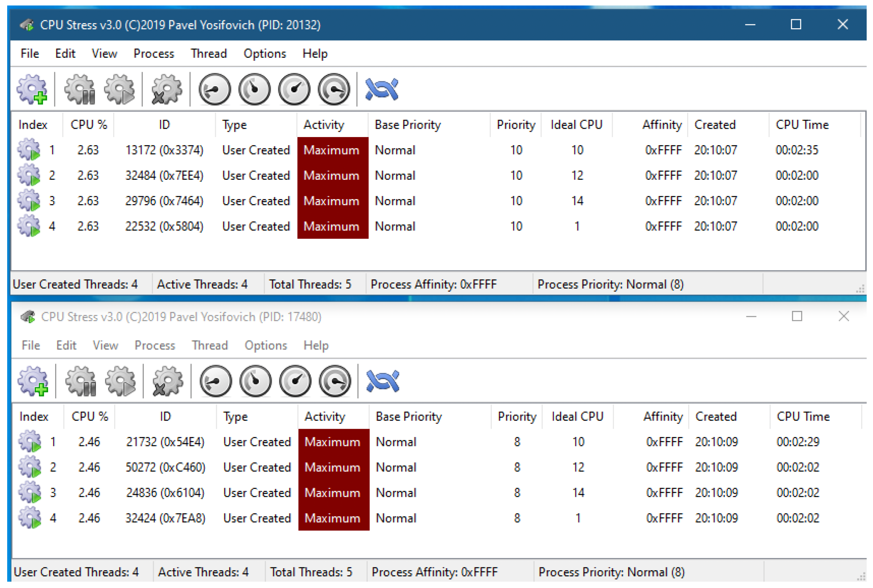The image size is (873, 588).
Task: Sort by Ideal CPU column in PID 20132 window
Action: (x=576, y=125)
